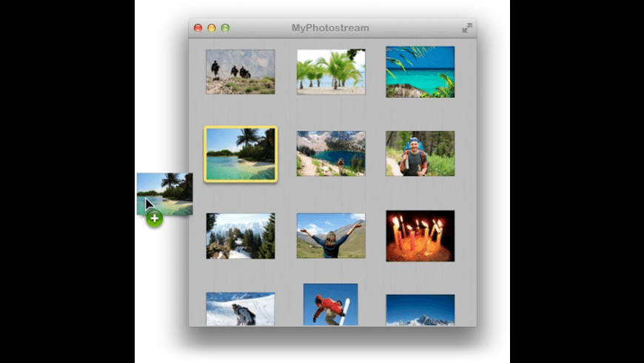The height and width of the screenshot is (363, 644).
Task: Click the dragged lagoon photo copy outside window
Action: tap(164, 194)
